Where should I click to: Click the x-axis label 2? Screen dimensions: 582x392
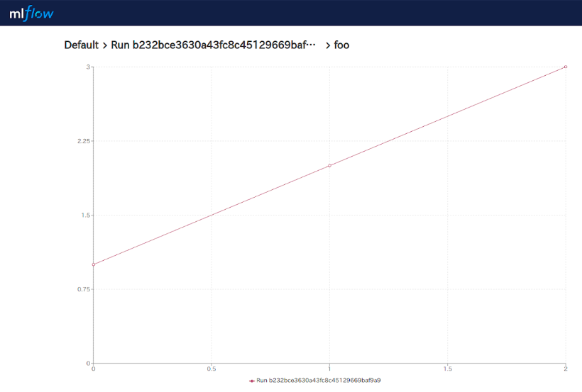tap(566, 369)
